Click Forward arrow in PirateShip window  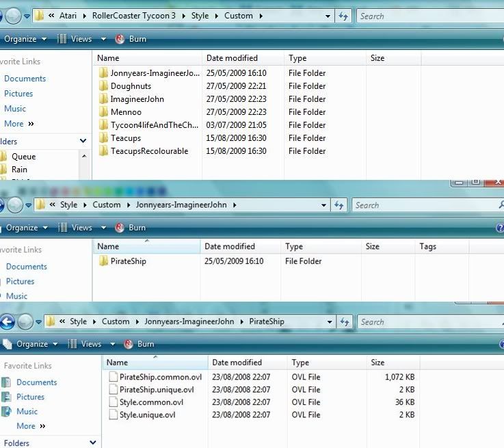coord(25,321)
